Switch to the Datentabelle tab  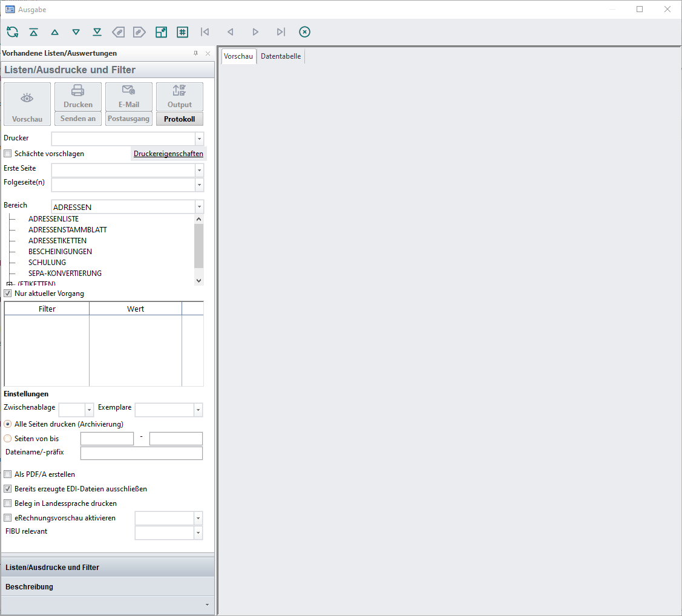click(281, 56)
